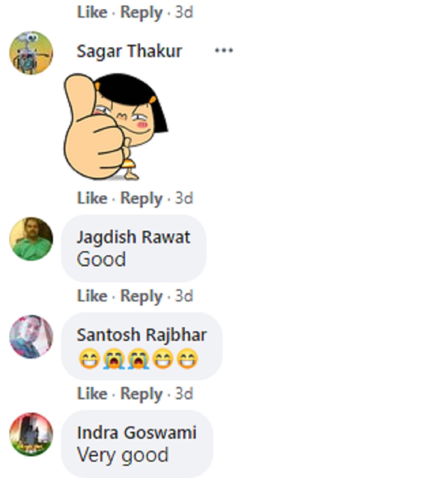Click the thumbs-up girl sticker
This screenshot has height=478, width=448.
(x=116, y=127)
